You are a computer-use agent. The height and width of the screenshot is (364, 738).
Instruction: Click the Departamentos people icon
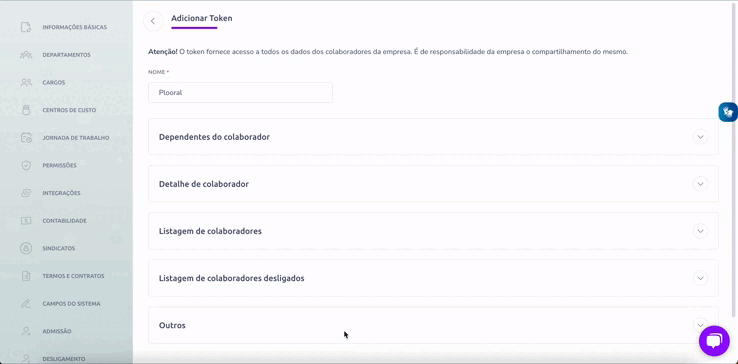click(26, 55)
